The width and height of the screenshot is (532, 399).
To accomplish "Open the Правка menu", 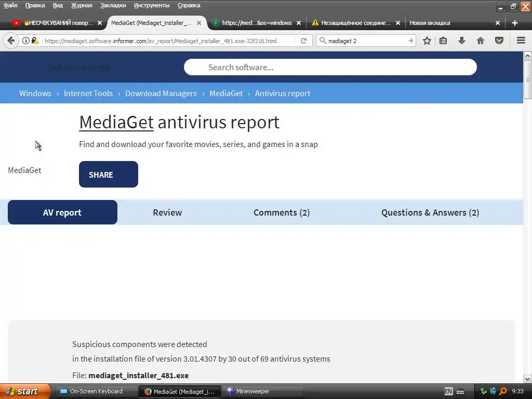I will [x=35, y=5].
